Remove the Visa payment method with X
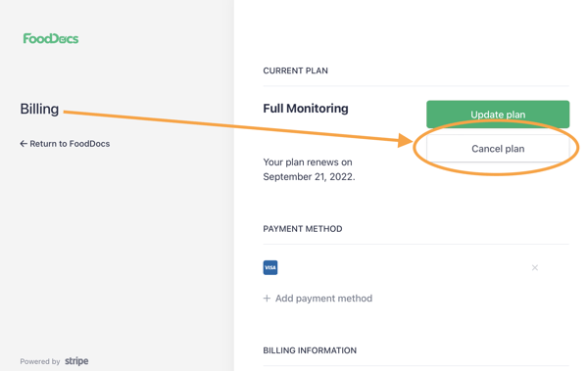The height and width of the screenshot is (371, 588). point(535,267)
